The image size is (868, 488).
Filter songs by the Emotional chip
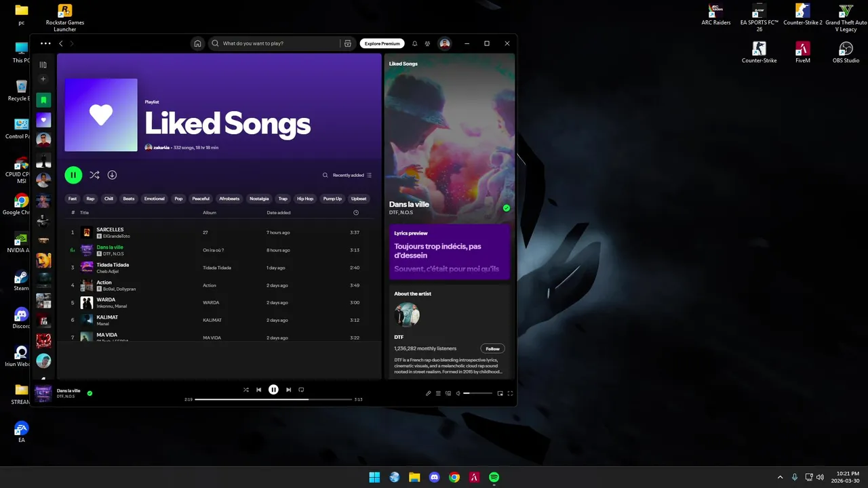coord(154,199)
